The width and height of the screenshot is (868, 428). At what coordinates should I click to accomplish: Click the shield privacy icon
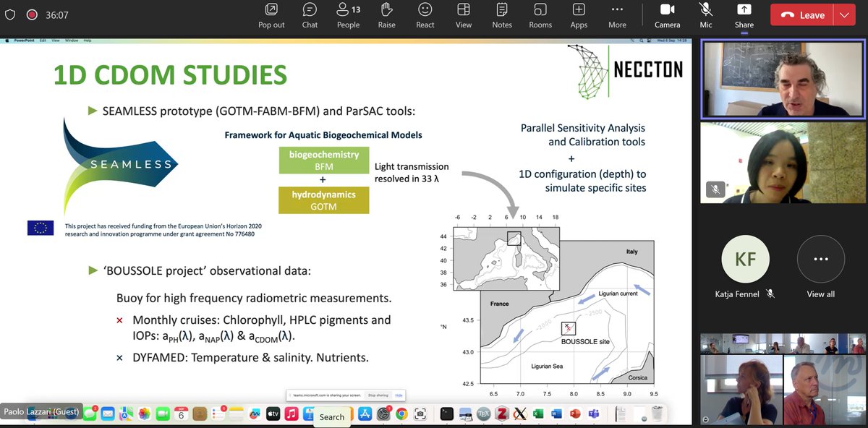point(10,14)
